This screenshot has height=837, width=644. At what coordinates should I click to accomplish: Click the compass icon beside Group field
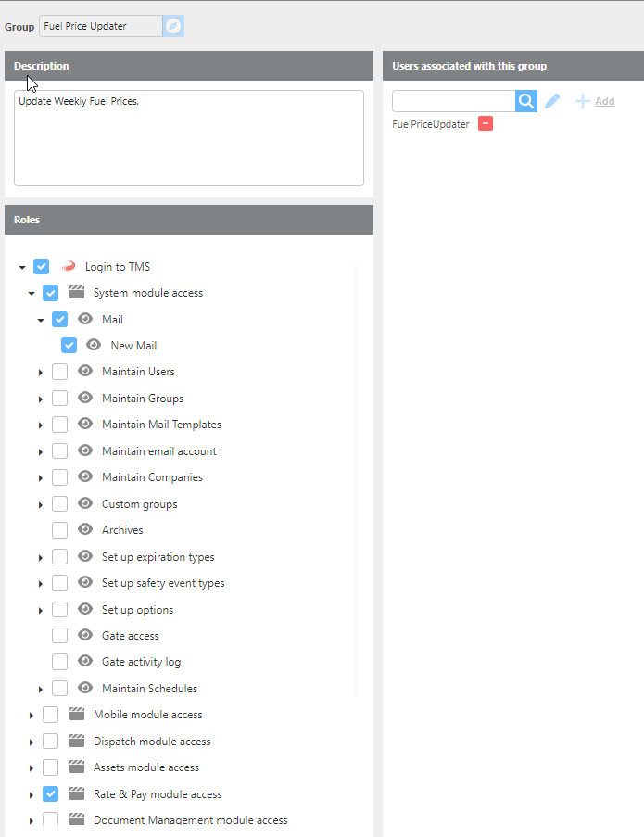click(x=173, y=26)
